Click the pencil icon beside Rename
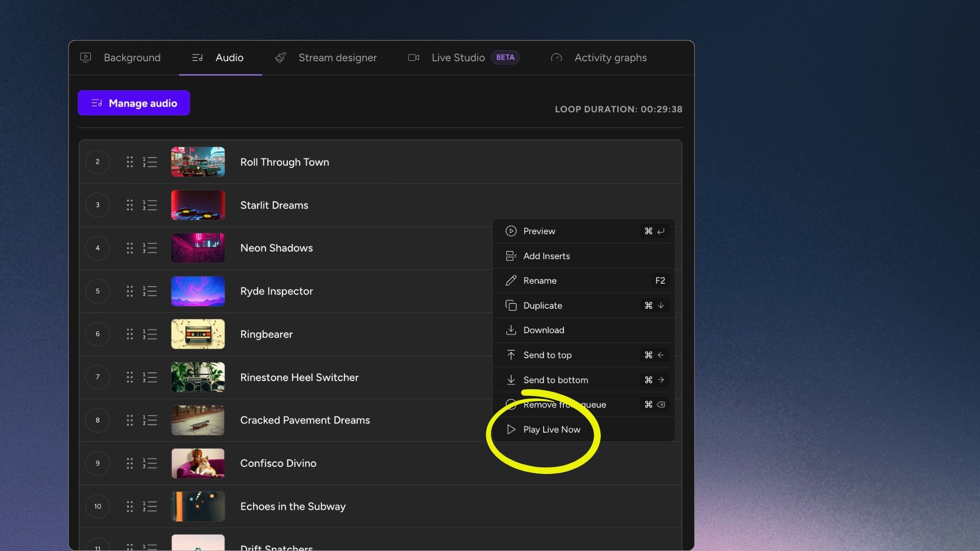The image size is (980, 551). [x=511, y=281]
